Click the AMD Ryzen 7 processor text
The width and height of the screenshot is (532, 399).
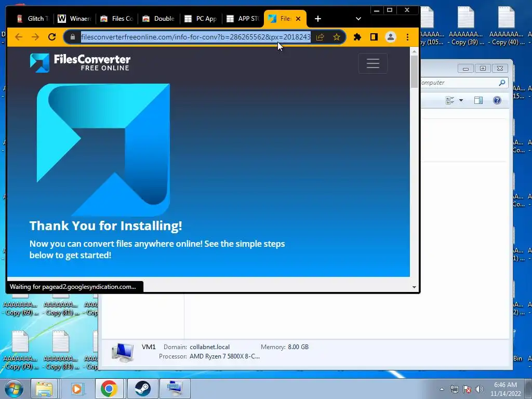tap(224, 356)
